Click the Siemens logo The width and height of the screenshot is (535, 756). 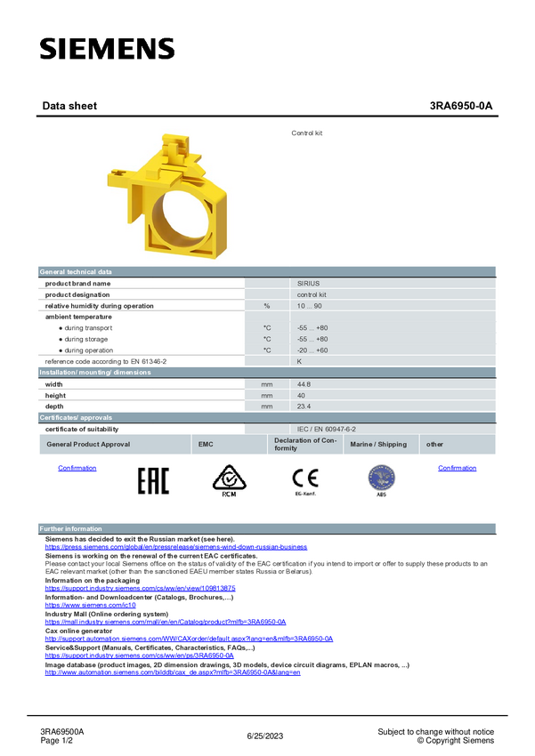(x=107, y=49)
